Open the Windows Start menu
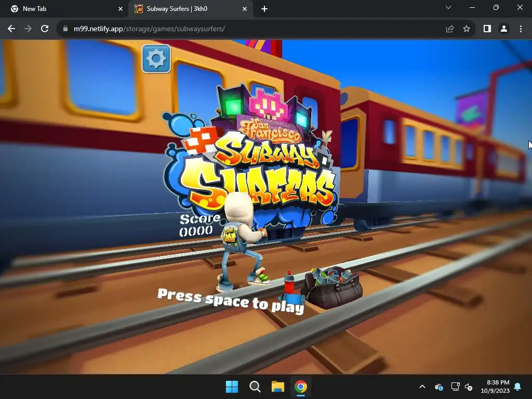 pos(232,387)
